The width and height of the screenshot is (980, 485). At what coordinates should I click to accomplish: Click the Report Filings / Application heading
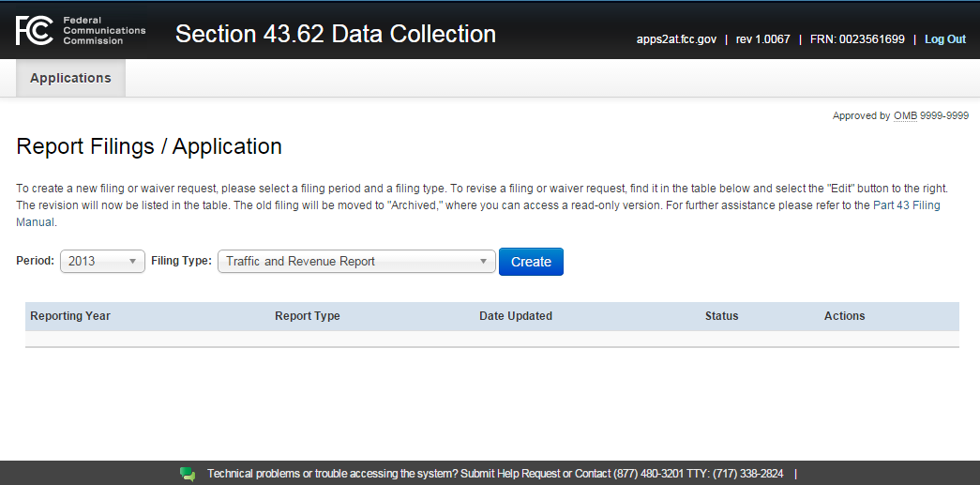tap(149, 146)
